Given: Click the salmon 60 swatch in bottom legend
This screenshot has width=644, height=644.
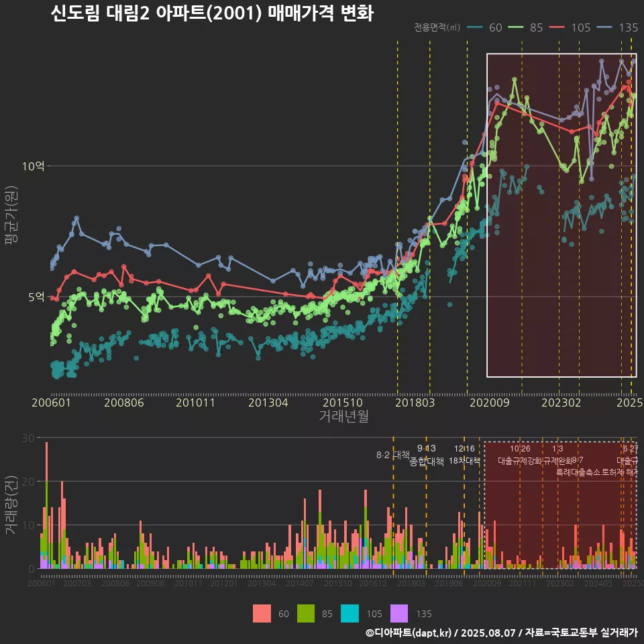Looking at the screenshot, I should click(262, 614).
